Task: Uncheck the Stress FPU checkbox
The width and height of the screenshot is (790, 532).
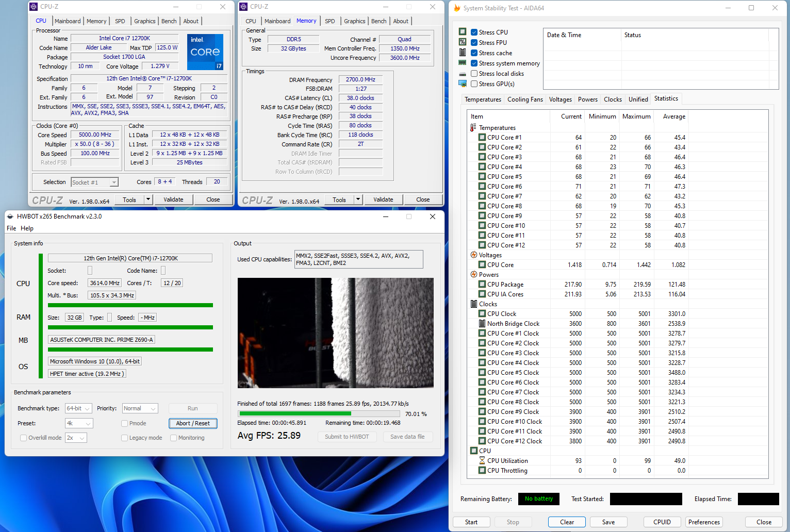Action: tap(474, 43)
